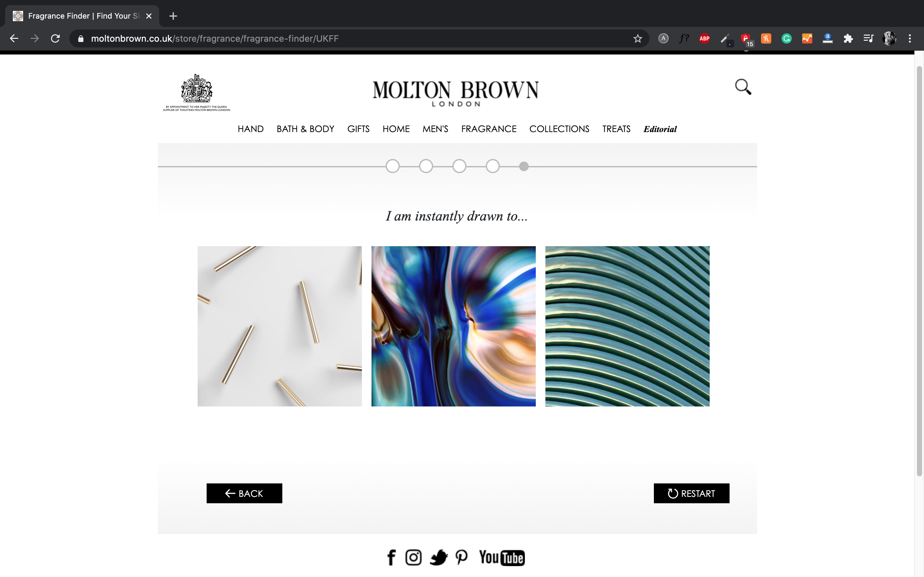Screen dimensions: 924x577
Task: Choose the gold sticks image
Action: [x=279, y=326]
